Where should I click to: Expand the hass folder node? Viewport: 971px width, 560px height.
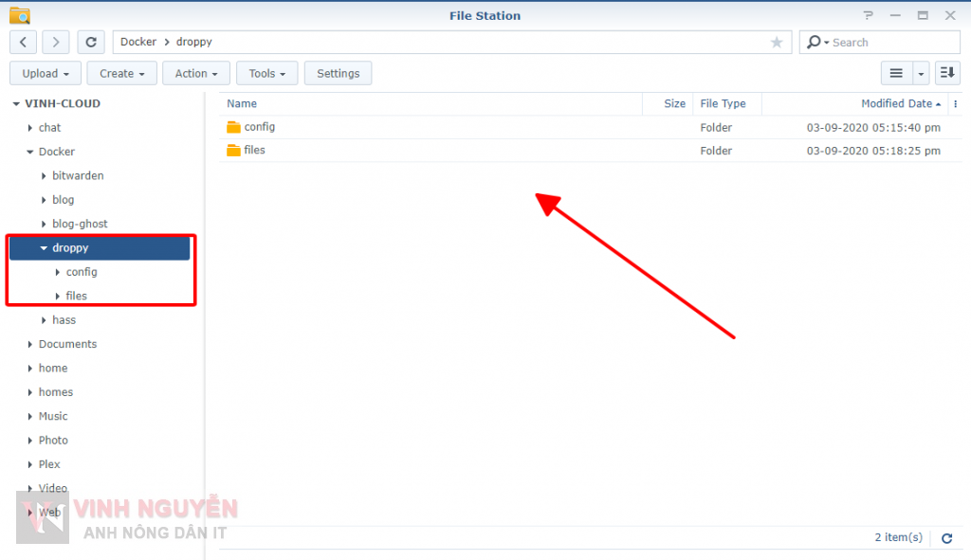[44, 320]
